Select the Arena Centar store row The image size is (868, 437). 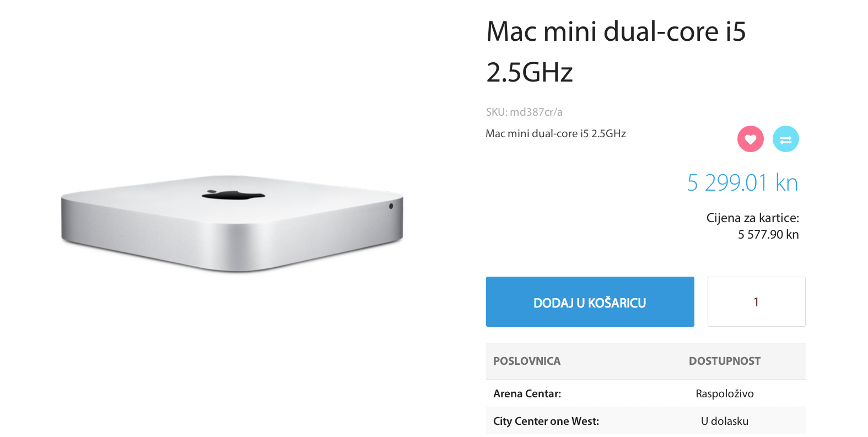pyautogui.click(x=645, y=393)
